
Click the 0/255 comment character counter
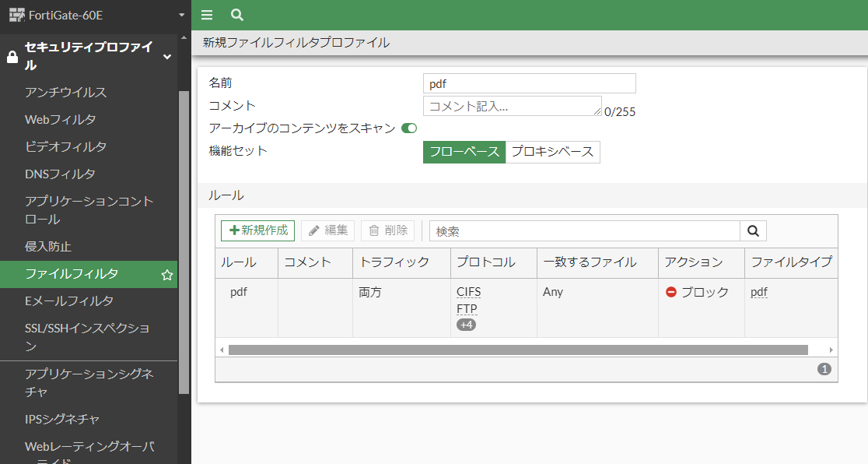coord(620,112)
